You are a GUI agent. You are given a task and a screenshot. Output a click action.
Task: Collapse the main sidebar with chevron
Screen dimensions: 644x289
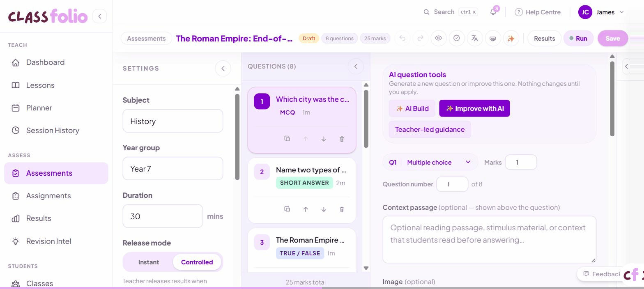(x=99, y=16)
